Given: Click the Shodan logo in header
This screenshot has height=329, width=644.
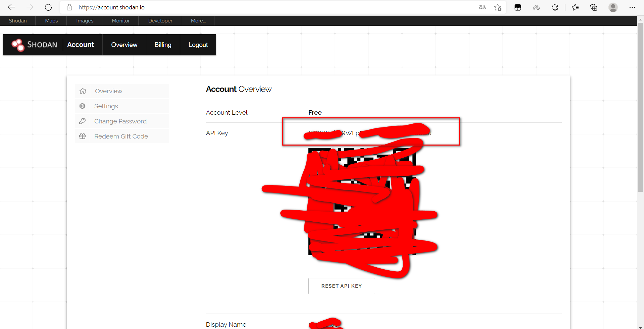Looking at the screenshot, I should [34, 45].
